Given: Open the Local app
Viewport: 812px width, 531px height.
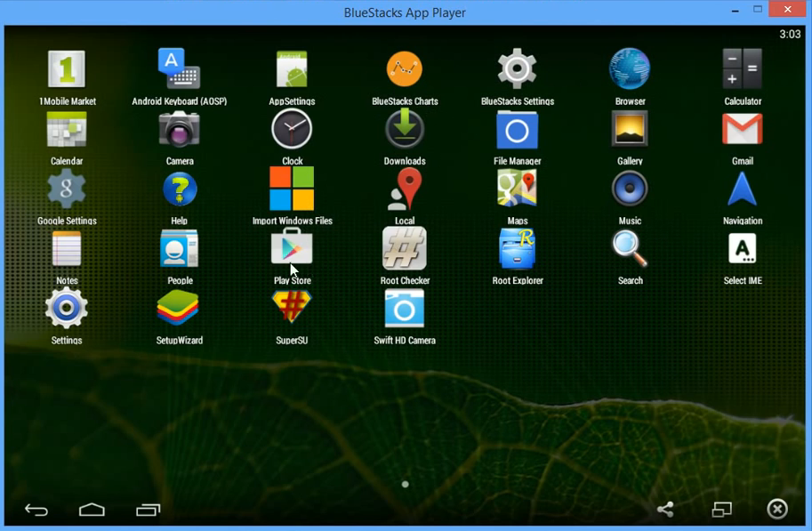Looking at the screenshot, I should (405, 189).
